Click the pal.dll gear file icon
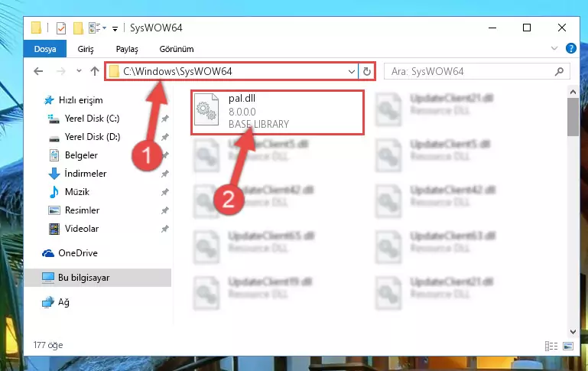This screenshot has width=588, height=371. [206, 109]
